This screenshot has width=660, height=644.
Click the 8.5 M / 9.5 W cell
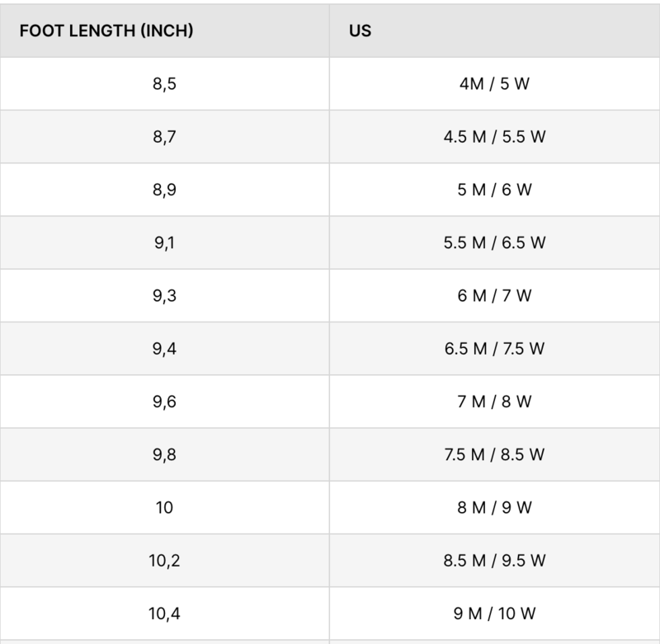coord(494,561)
